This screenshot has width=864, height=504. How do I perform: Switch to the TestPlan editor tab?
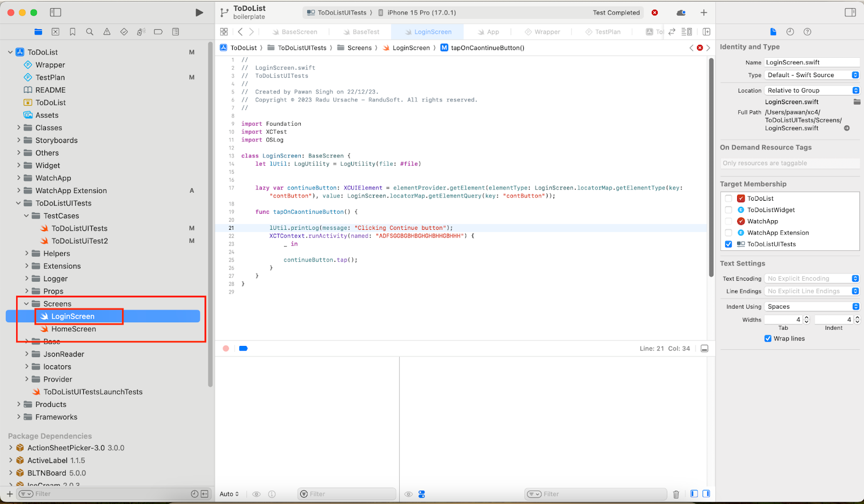[603, 32]
